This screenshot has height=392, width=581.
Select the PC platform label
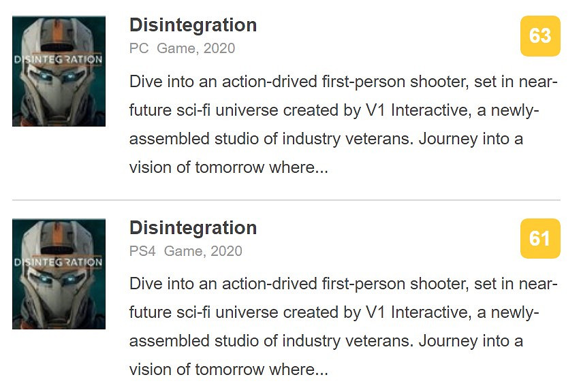pos(138,48)
